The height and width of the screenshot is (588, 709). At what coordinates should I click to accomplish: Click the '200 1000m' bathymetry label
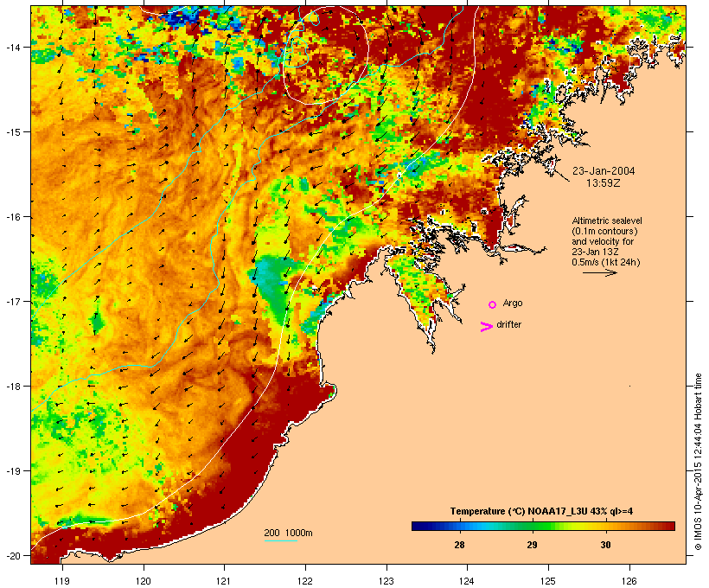click(288, 533)
